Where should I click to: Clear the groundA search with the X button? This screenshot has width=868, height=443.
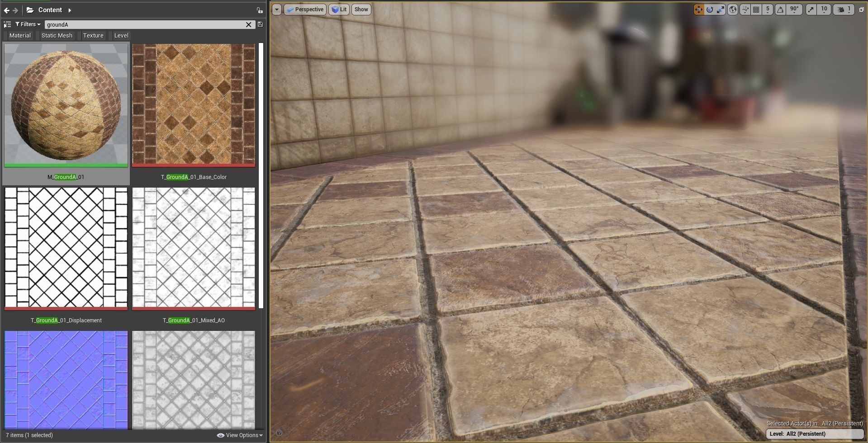(248, 24)
